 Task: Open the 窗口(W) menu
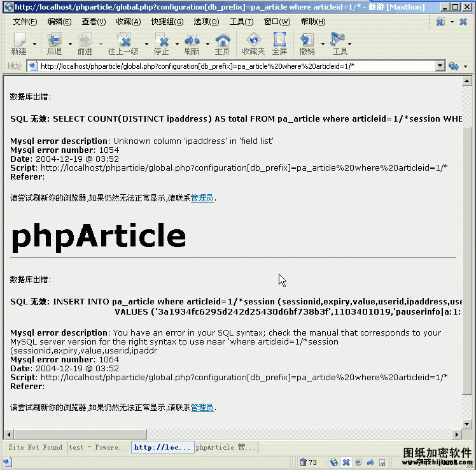(277, 22)
